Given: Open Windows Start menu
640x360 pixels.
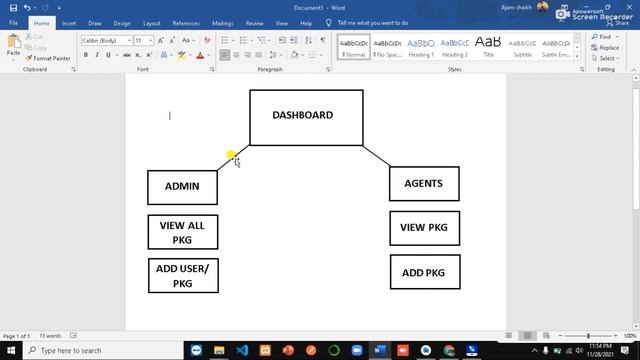Looking at the screenshot, I should point(11,350).
